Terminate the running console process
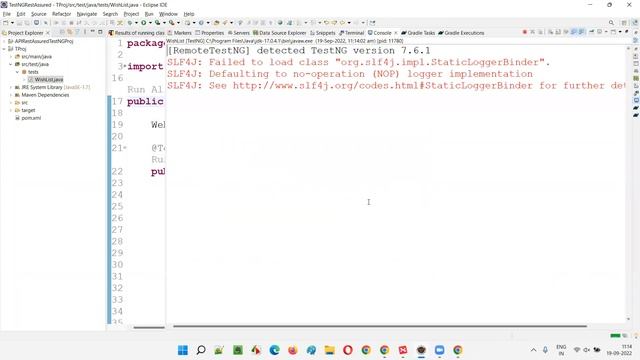 click(x=525, y=32)
